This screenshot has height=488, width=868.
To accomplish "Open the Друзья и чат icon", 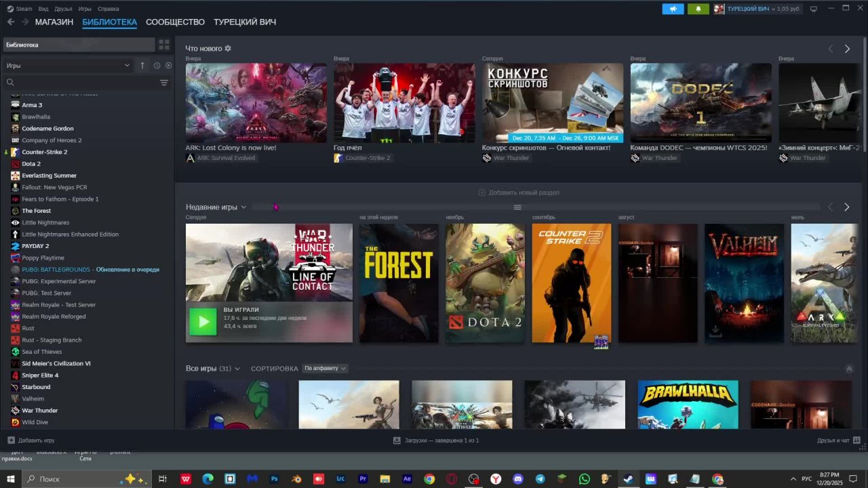I will [x=856, y=441].
